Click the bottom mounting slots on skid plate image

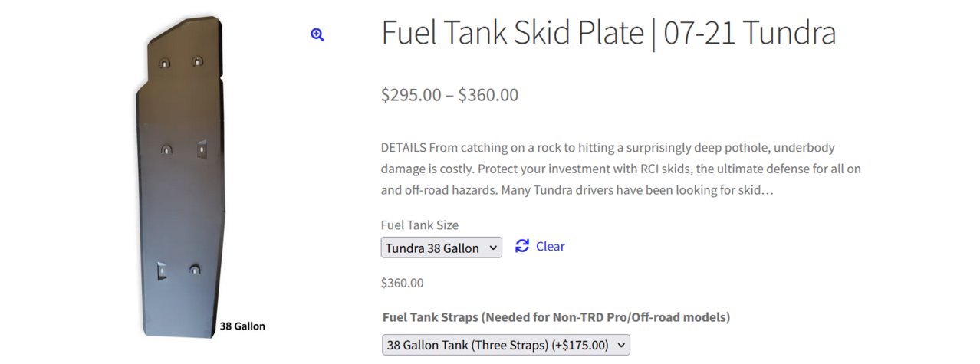coord(179,269)
